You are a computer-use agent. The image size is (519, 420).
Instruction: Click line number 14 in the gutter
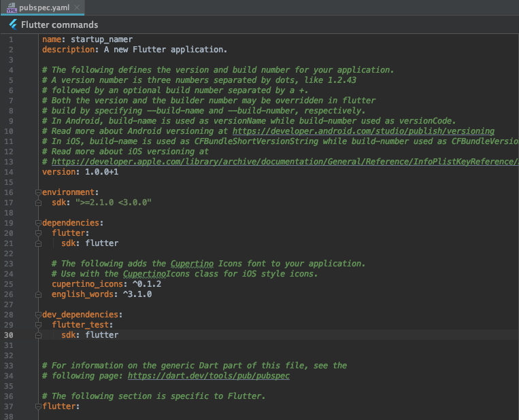9,172
